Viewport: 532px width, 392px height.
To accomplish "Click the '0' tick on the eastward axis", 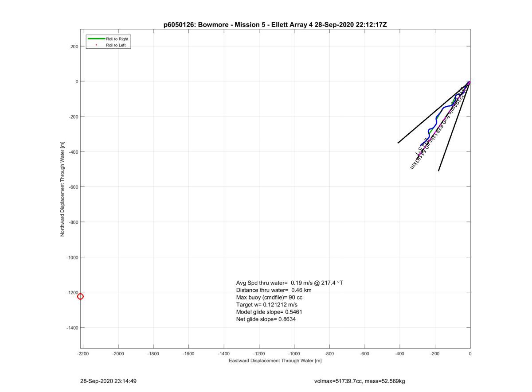I will tap(470, 354).
